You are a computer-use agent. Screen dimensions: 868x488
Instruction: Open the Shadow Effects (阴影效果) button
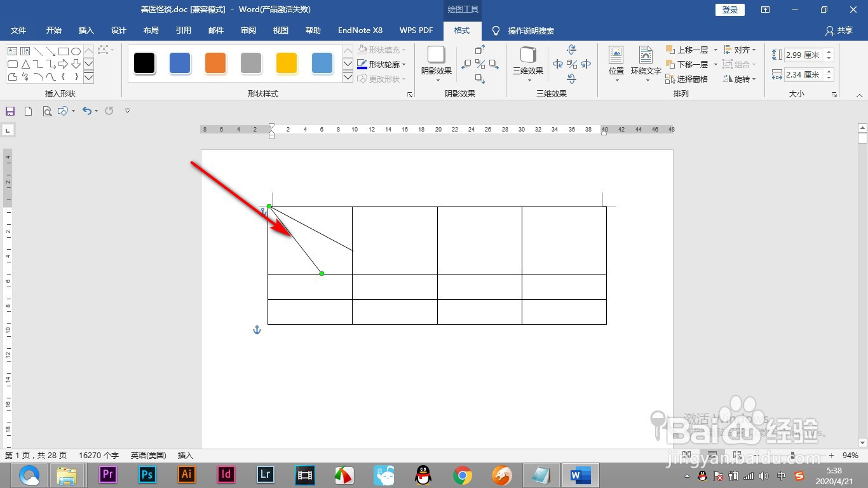pos(437,64)
